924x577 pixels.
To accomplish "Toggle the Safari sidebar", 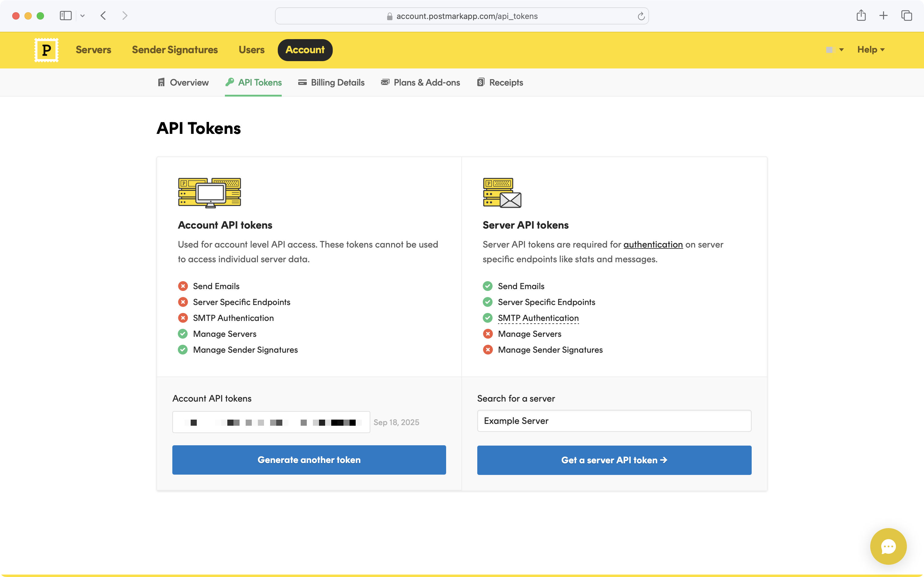I will [66, 16].
